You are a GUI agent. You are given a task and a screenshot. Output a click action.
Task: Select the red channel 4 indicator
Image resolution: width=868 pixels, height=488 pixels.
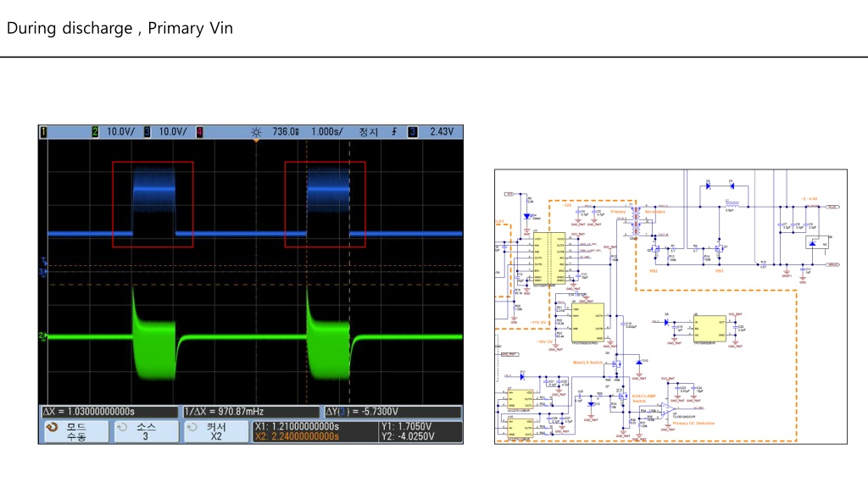199,132
